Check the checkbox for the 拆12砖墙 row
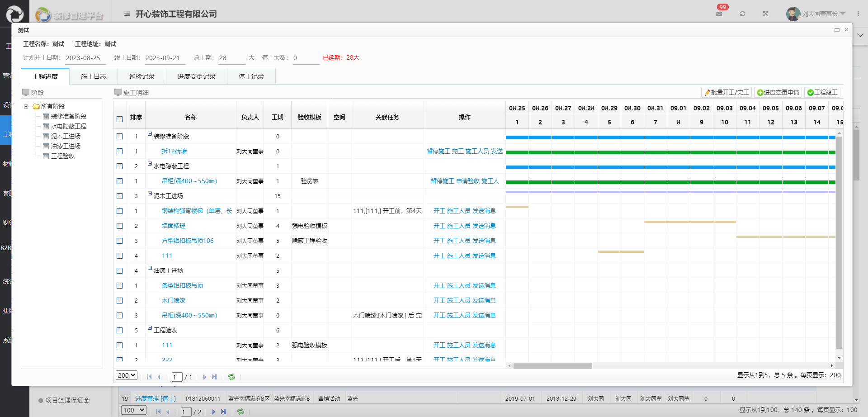 (119, 151)
